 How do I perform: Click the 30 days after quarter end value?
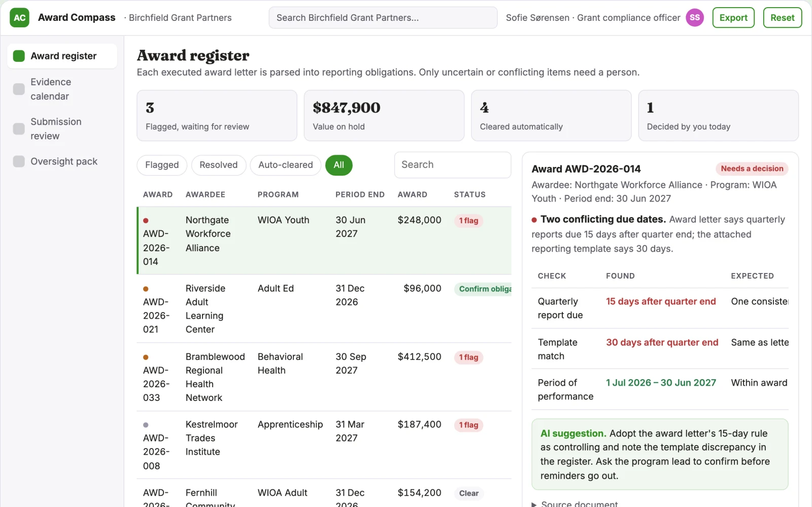[x=662, y=343]
